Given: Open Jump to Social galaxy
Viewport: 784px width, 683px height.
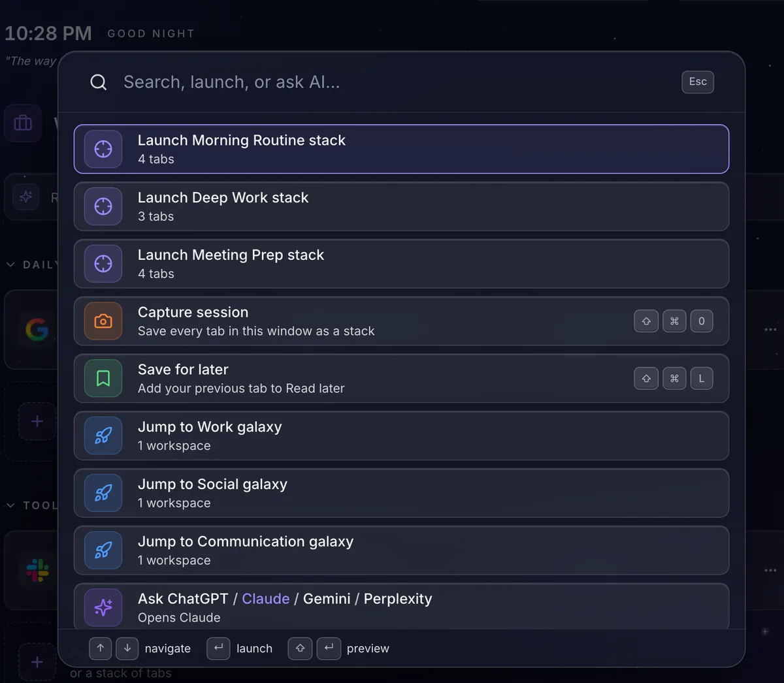Looking at the screenshot, I should [401, 493].
